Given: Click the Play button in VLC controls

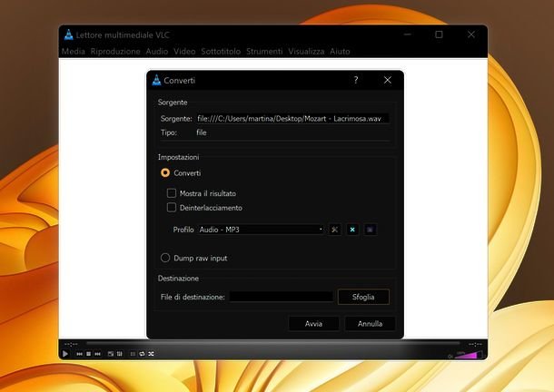Looking at the screenshot, I should coord(65,354).
